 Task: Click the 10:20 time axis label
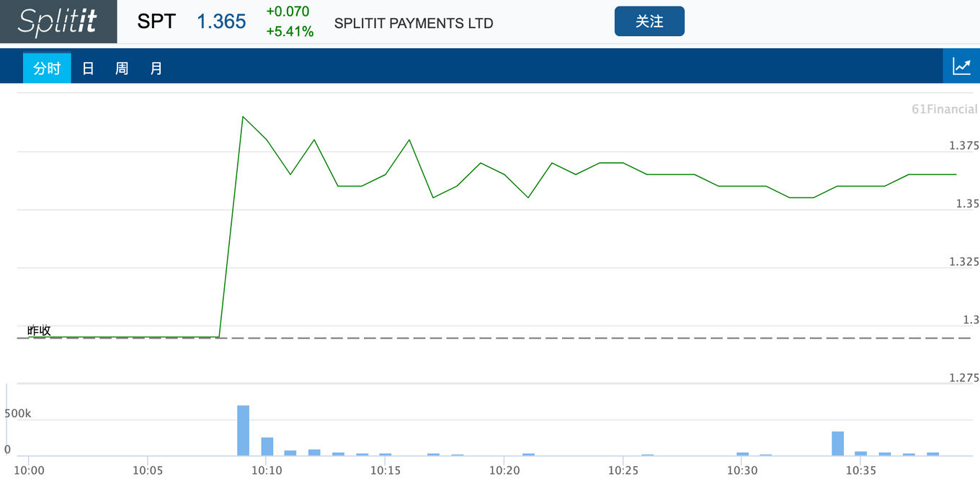pyautogui.click(x=504, y=470)
